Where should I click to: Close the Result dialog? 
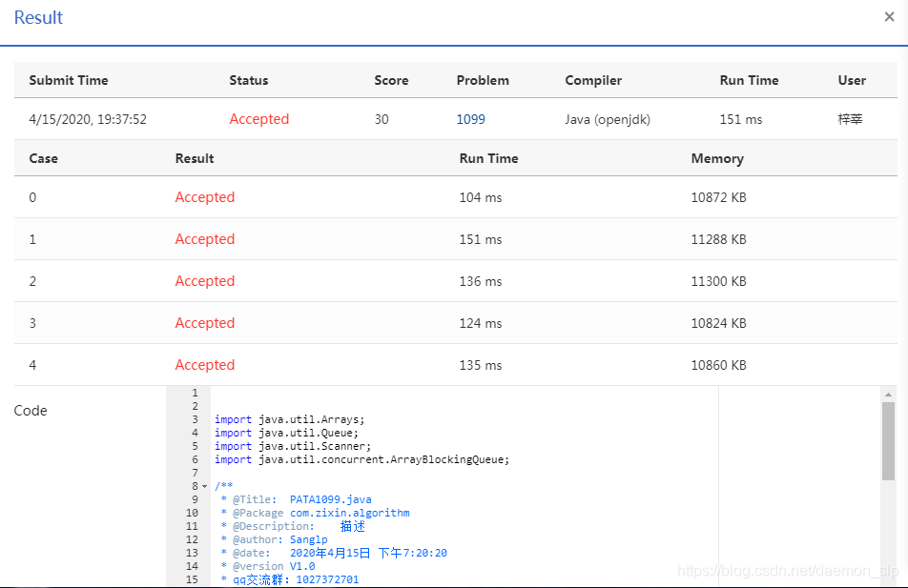889,17
